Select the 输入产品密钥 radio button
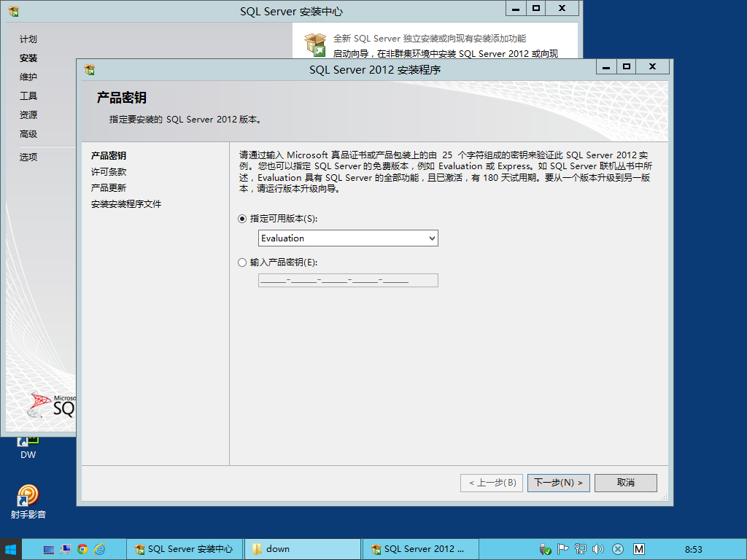The width and height of the screenshot is (747, 560). click(x=242, y=262)
